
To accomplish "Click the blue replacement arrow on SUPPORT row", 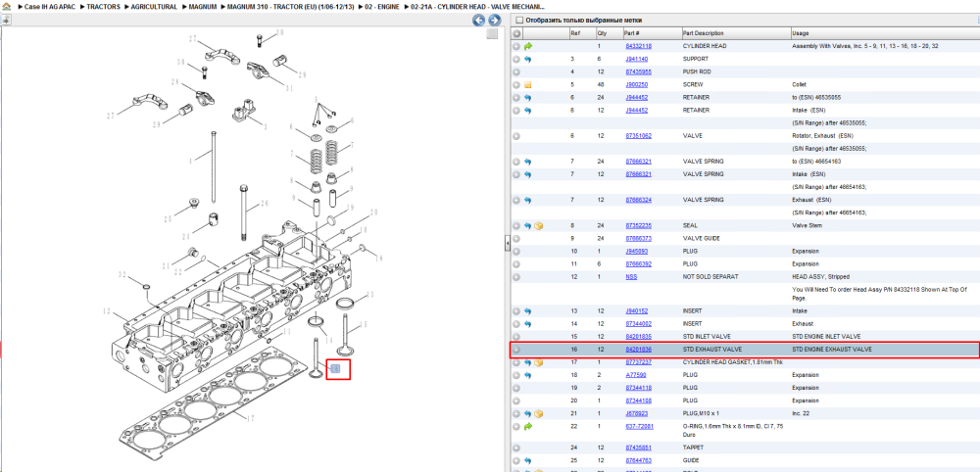I will click(528, 60).
